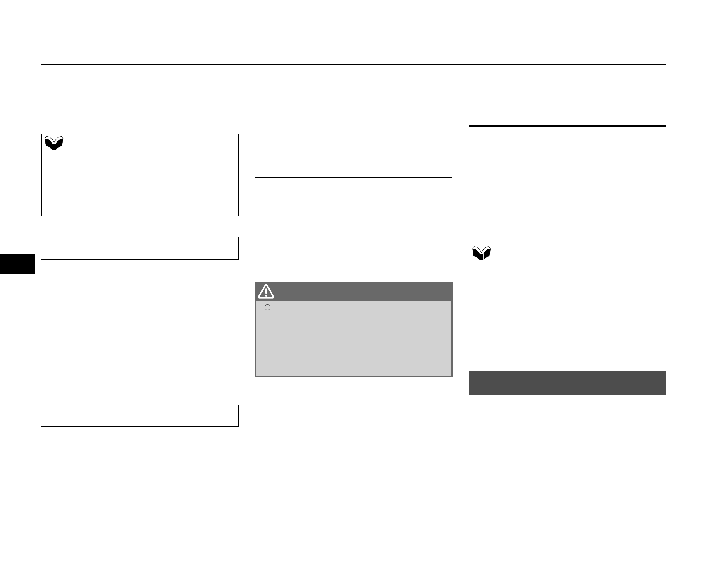Click the thin footer rule along the page bottom
This screenshot has width=728, height=563.
250,563
